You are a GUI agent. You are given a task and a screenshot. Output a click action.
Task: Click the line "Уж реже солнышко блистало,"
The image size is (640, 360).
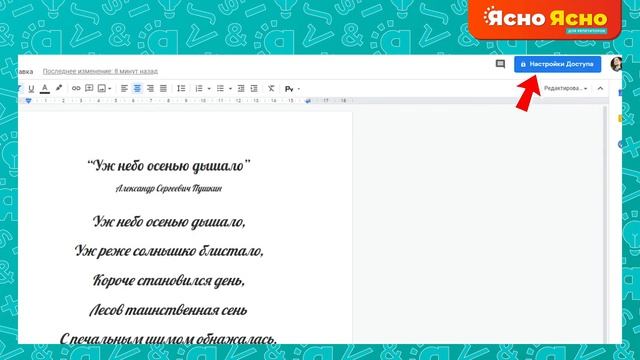click(x=169, y=251)
